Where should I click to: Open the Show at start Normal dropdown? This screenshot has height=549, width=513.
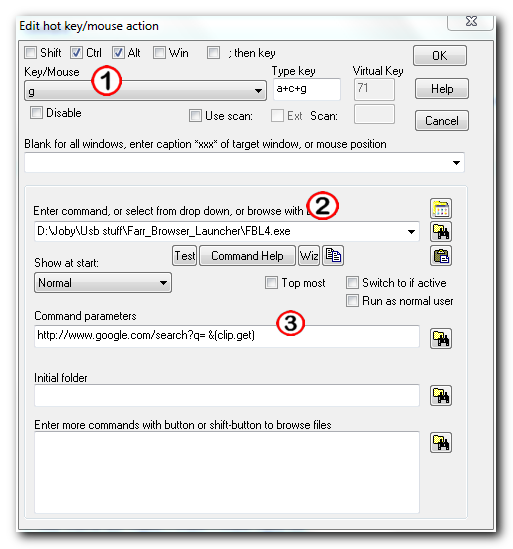(x=103, y=283)
